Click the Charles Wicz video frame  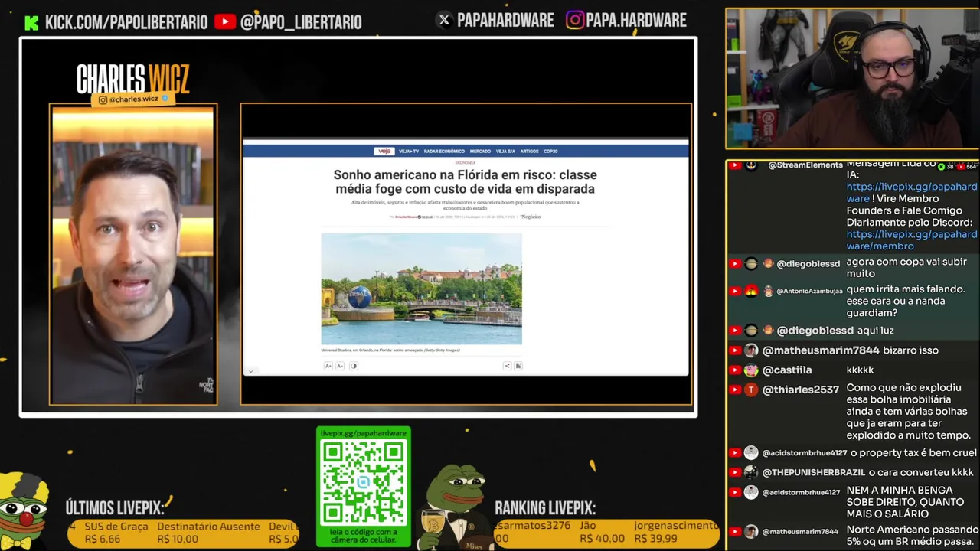tap(133, 255)
